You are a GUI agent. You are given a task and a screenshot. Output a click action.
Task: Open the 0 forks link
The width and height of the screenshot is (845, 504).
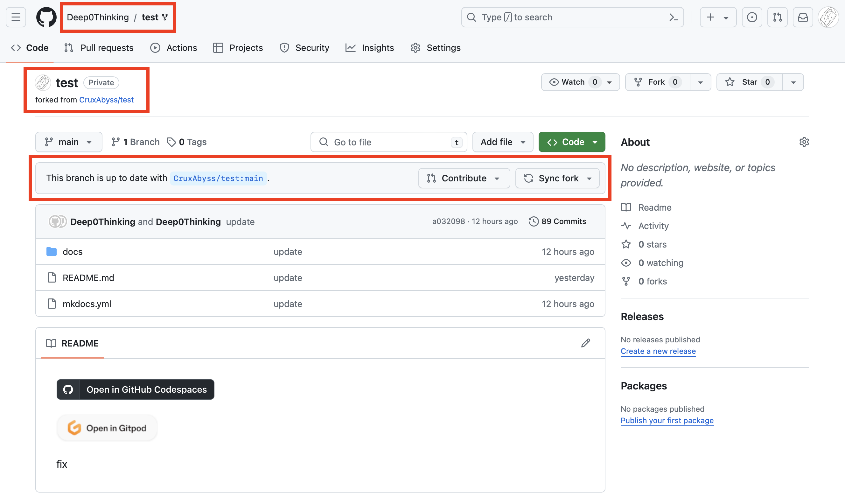click(x=644, y=281)
